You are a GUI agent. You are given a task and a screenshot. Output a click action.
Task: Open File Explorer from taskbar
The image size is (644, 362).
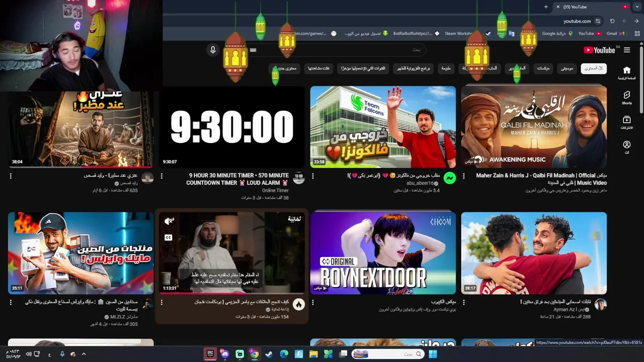[x=313, y=354]
